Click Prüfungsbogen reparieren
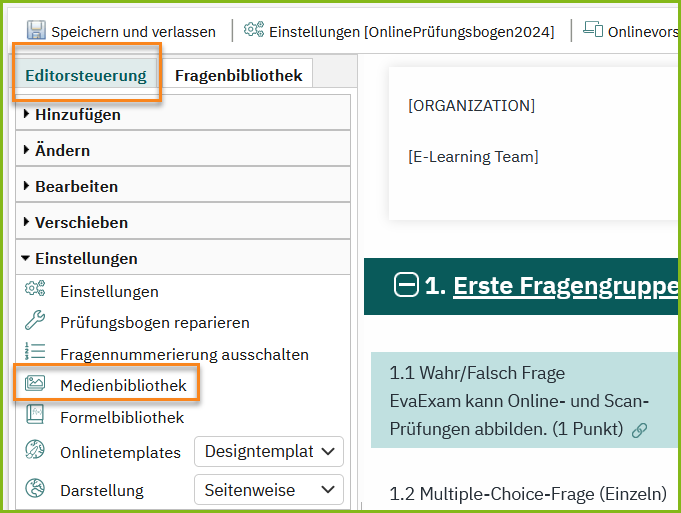 pyautogui.click(x=155, y=323)
